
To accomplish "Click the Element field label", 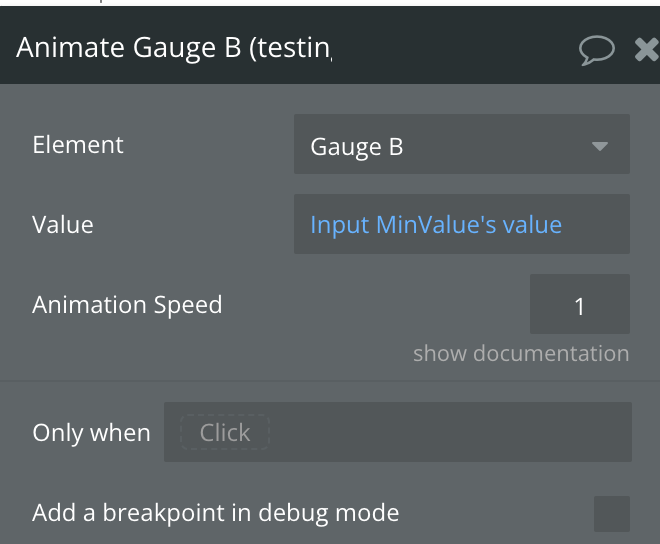I will coord(78,145).
